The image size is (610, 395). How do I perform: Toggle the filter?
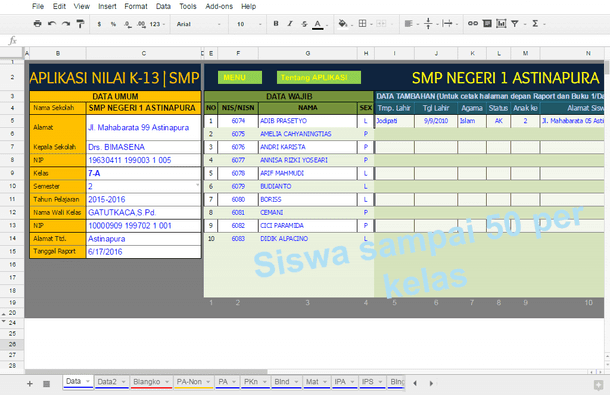(x=515, y=24)
